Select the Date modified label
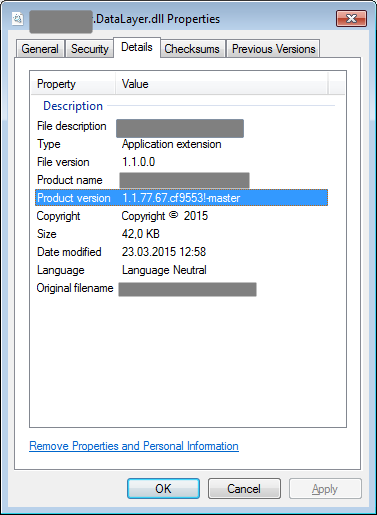This screenshot has width=377, height=515. point(69,252)
